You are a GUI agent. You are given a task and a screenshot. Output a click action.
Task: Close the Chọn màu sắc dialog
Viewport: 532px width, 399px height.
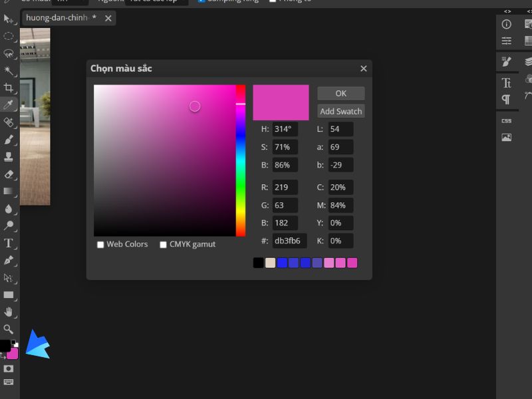coord(363,68)
